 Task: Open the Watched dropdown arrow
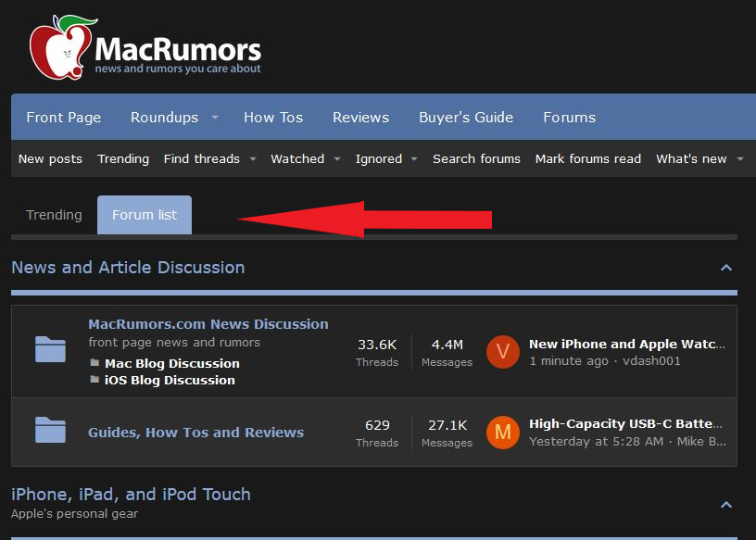click(x=337, y=158)
